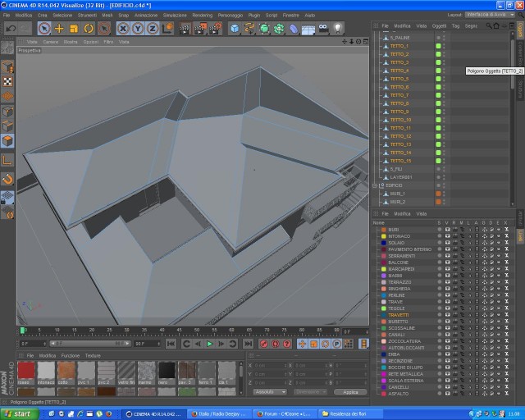Click the green NURBS generator icon
This screenshot has height=420, width=525.
[x=264, y=29]
